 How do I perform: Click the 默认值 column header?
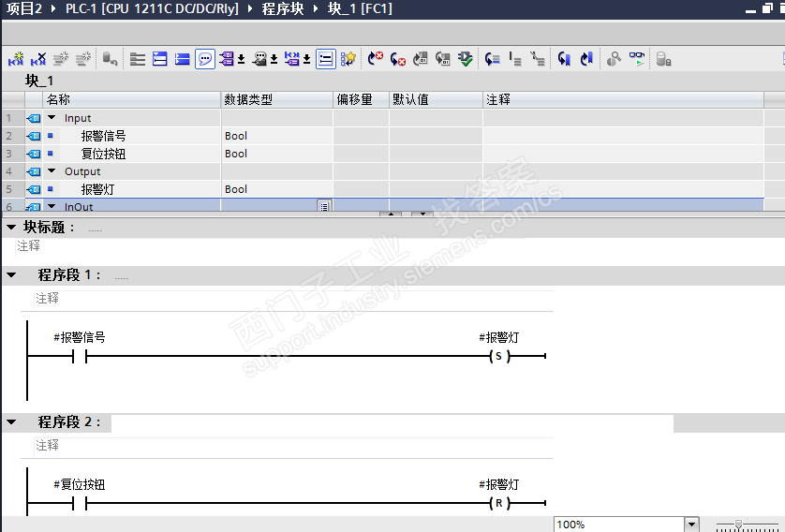click(436, 99)
